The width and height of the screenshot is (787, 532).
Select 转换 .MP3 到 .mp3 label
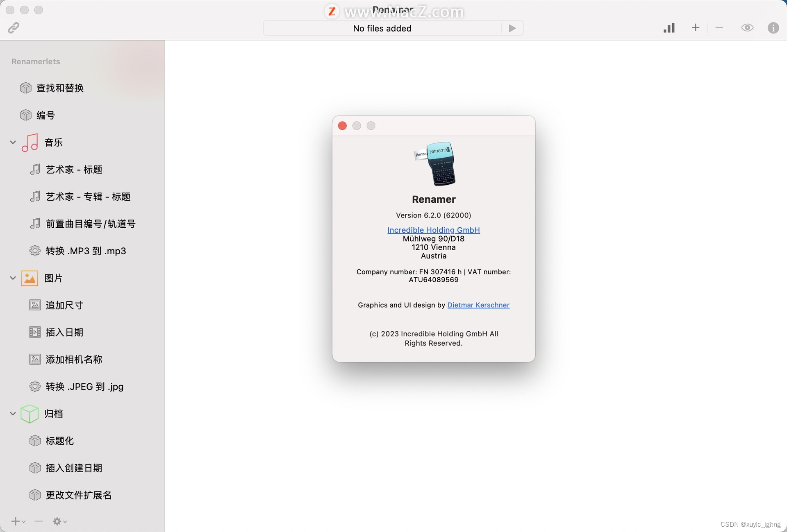click(86, 251)
